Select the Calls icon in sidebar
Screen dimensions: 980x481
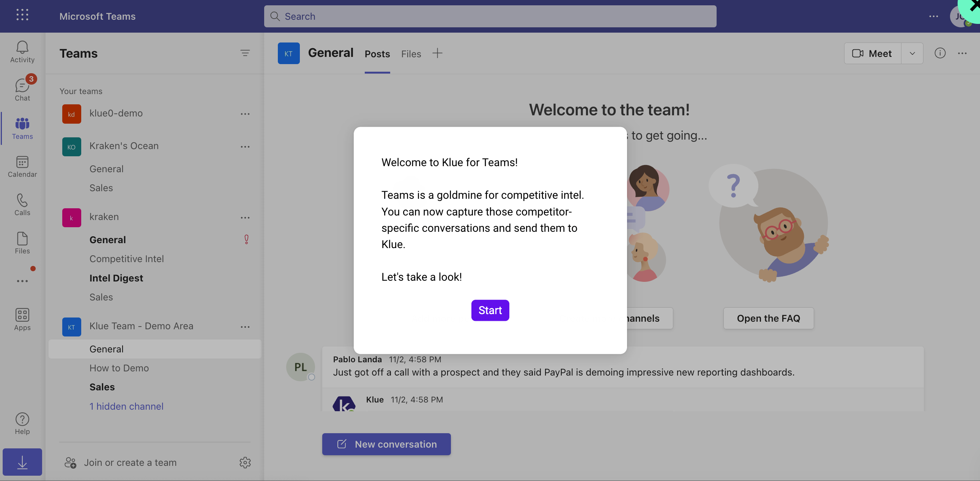pyautogui.click(x=22, y=205)
